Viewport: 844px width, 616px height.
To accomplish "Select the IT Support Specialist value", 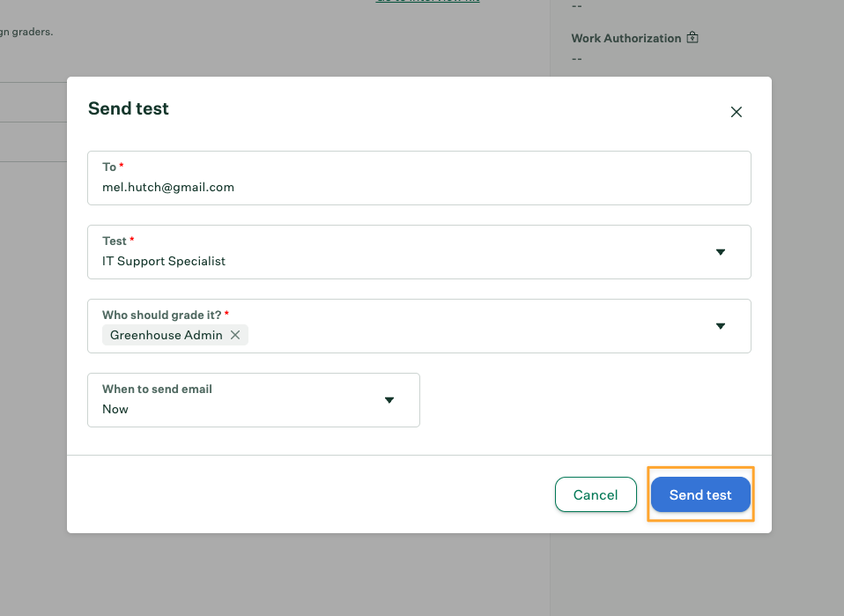I will point(164,261).
